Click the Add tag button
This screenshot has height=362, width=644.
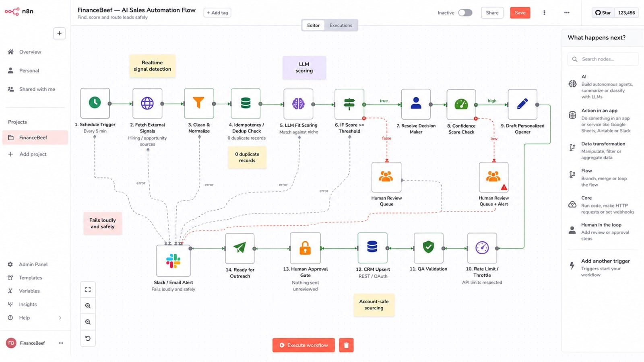coord(217,13)
